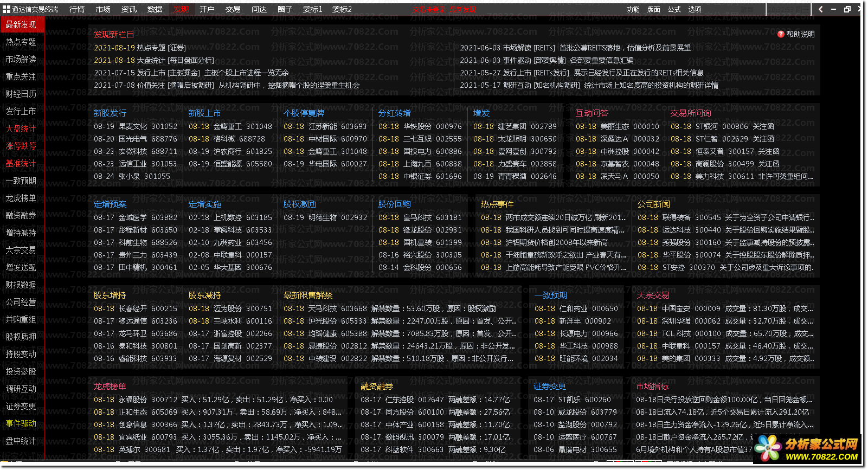Select 调研互动 in the sidebar

[21, 389]
